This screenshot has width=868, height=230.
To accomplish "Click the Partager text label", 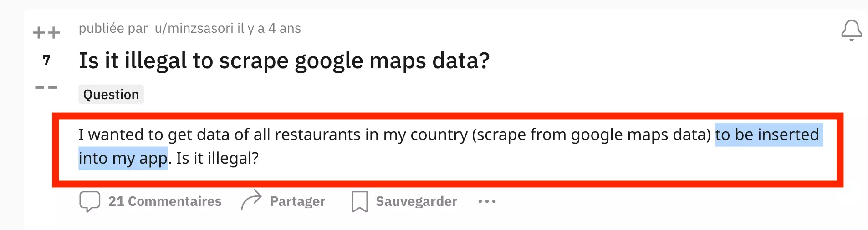I will (297, 201).
